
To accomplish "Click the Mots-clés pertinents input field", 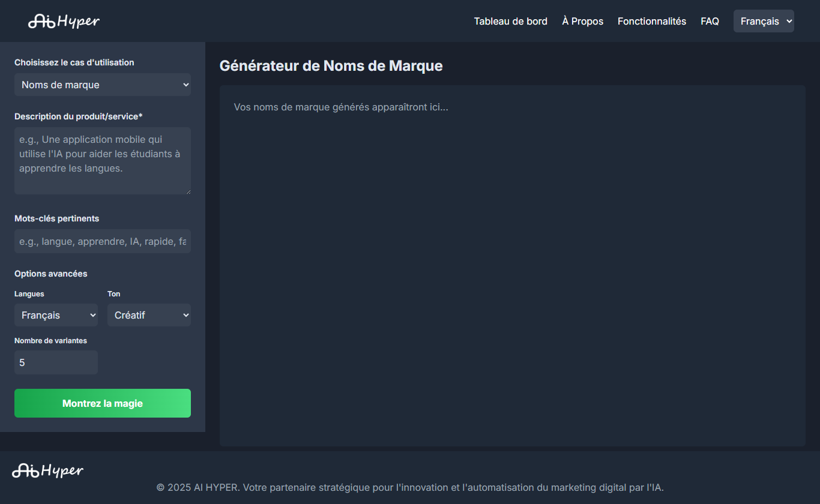I will point(103,241).
